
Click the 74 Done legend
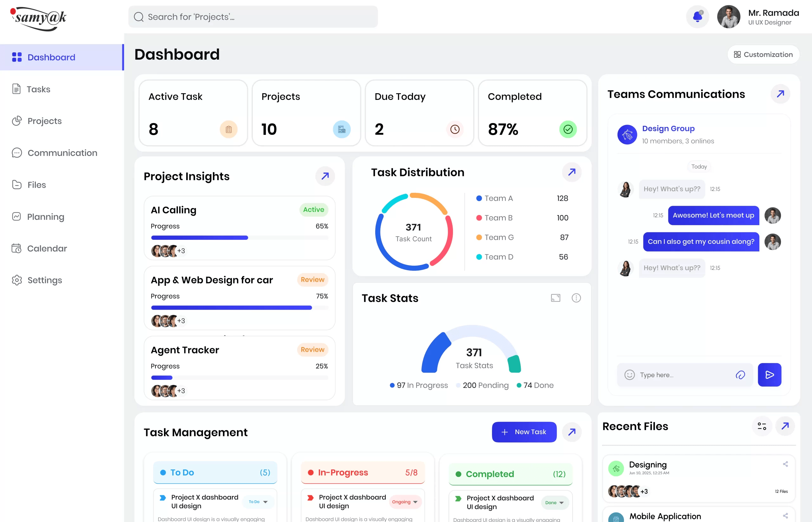click(x=535, y=385)
